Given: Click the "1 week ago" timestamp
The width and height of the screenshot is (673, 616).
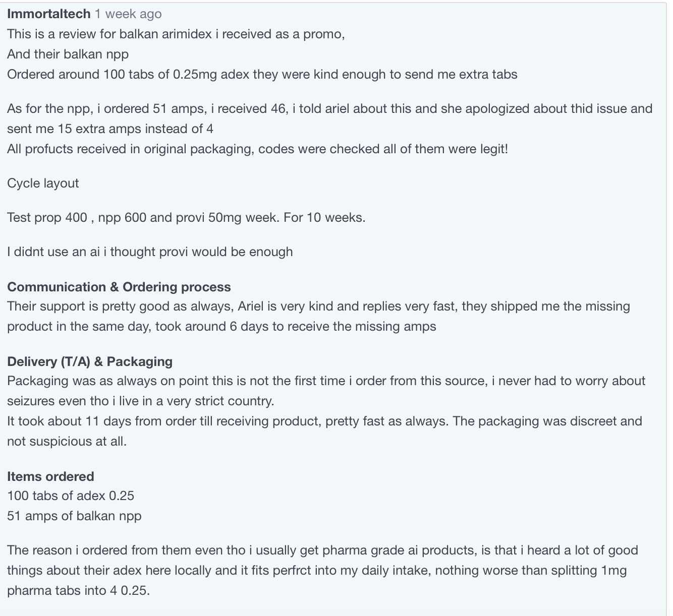Looking at the screenshot, I should (x=128, y=14).
